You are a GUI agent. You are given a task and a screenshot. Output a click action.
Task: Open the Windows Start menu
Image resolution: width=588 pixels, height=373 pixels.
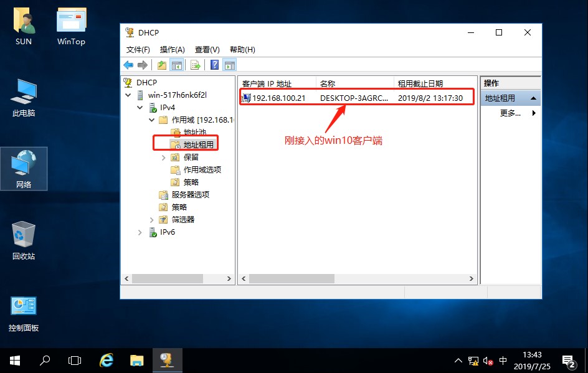click(x=15, y=361)
